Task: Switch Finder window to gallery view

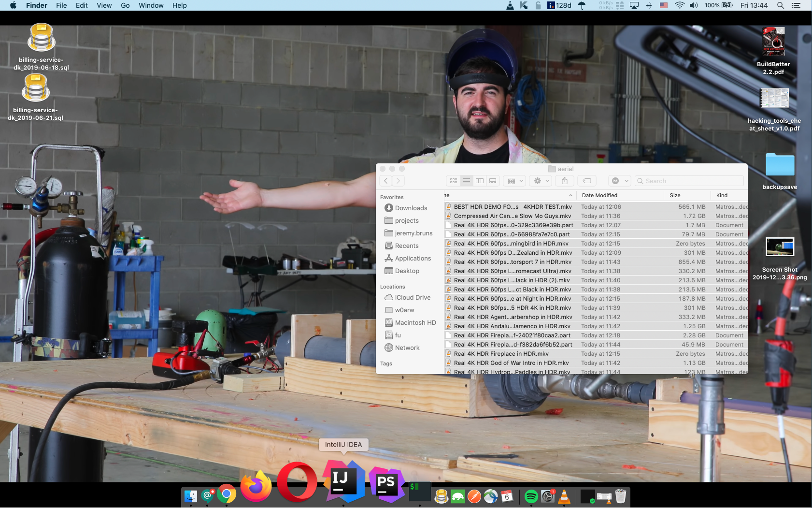Action: coord(493,181)
